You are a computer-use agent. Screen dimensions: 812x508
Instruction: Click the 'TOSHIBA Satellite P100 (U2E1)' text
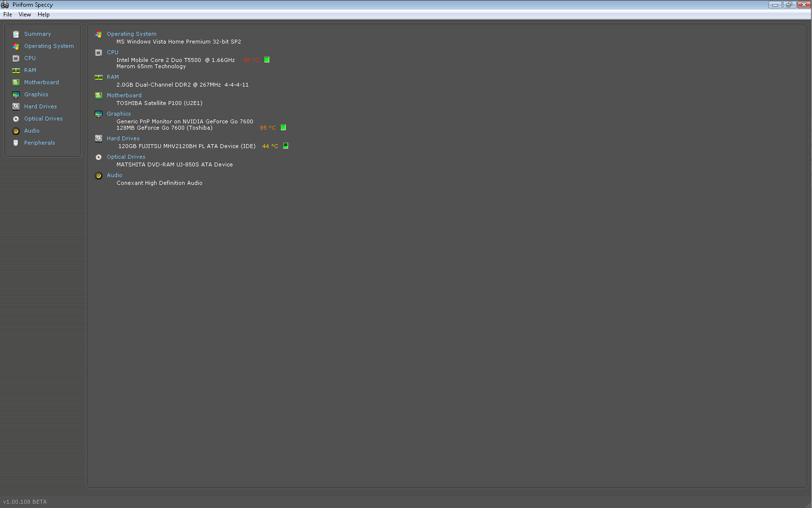pyautogui.click(x=159, y=103)
